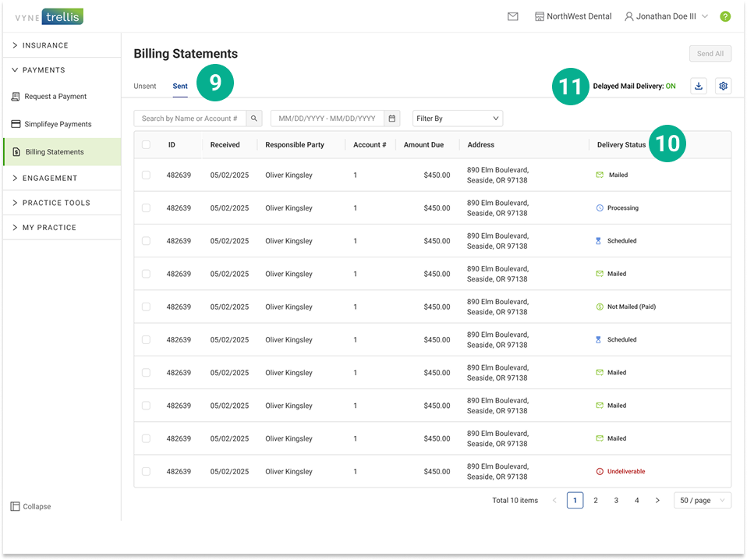Click the Send All button
This screenshot has width=747, height=560.
(710, 54)
